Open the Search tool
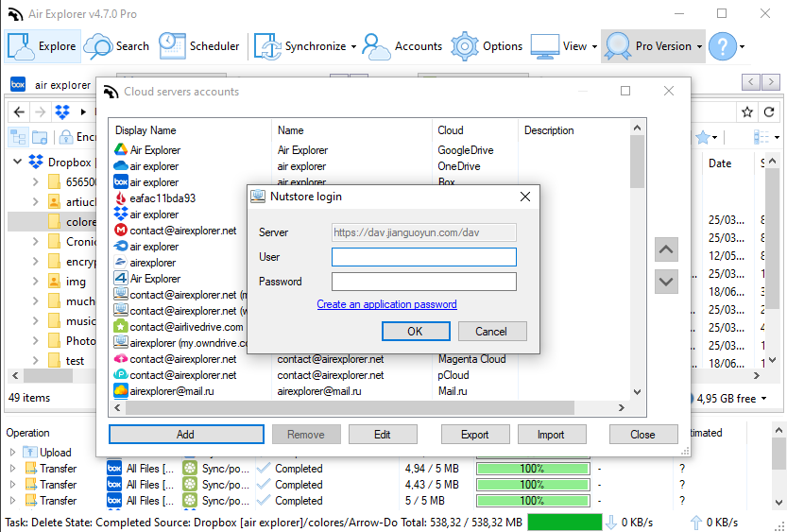The image size is (787, 532). [x=116, y=46]
